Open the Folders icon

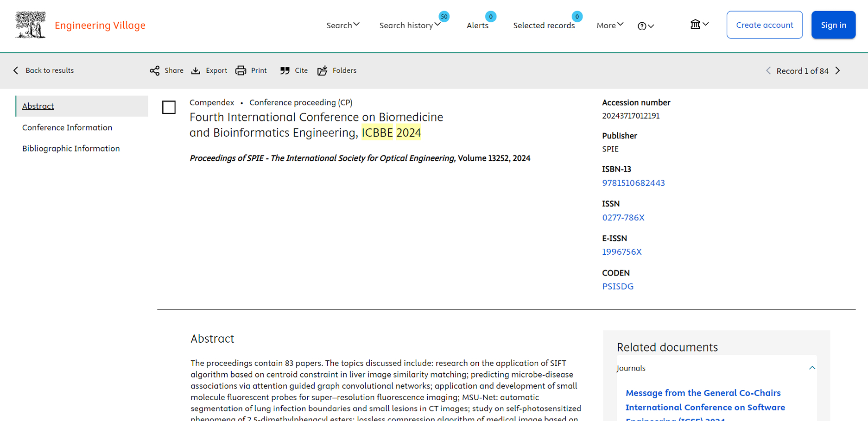pos(323,70)
